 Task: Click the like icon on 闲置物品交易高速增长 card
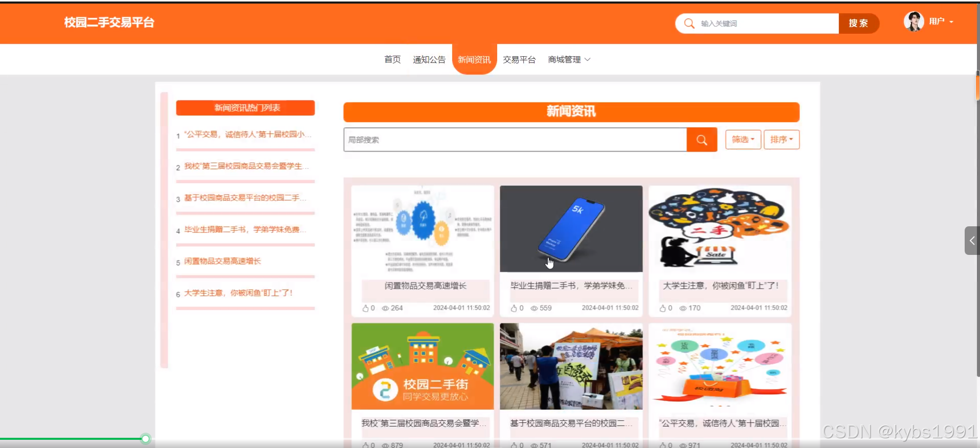(x=365, y=308)
